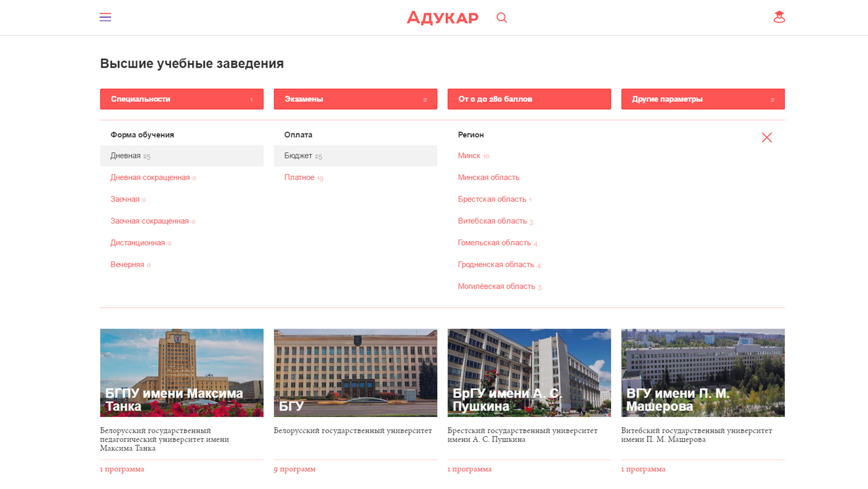868x489 pixels.
Task: Filter by Минск region
Action: 473,156
